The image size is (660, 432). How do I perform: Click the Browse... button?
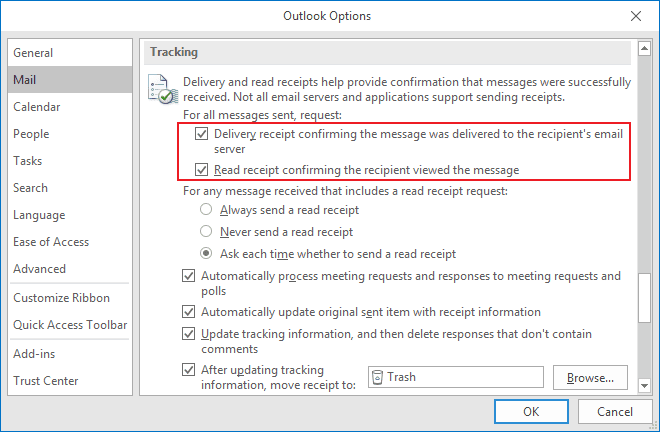click(590, 377)
